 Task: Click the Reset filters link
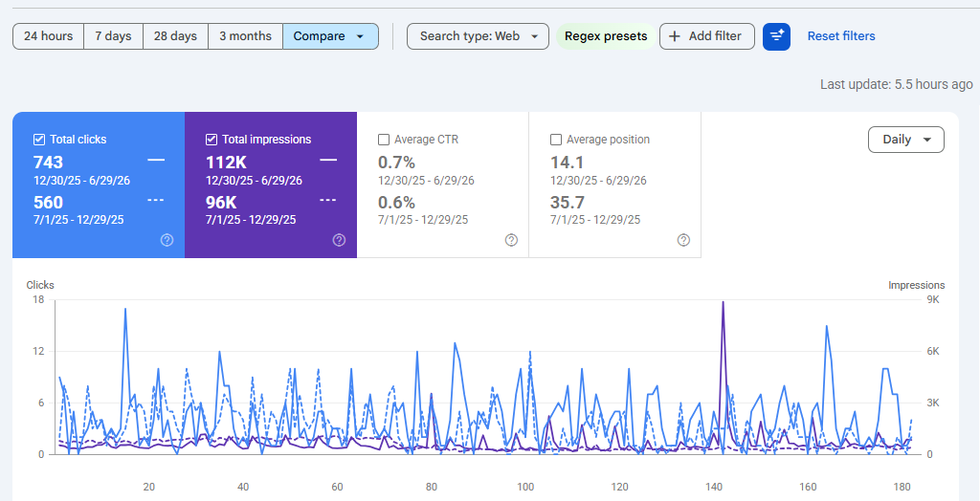pos(841,36)
